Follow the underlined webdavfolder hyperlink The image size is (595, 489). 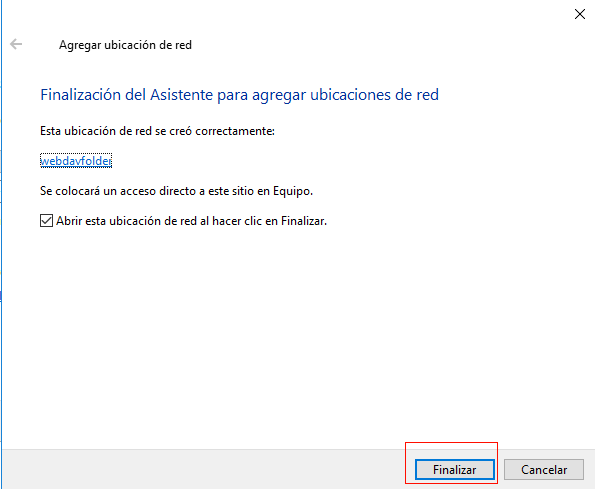coord(76,160)
